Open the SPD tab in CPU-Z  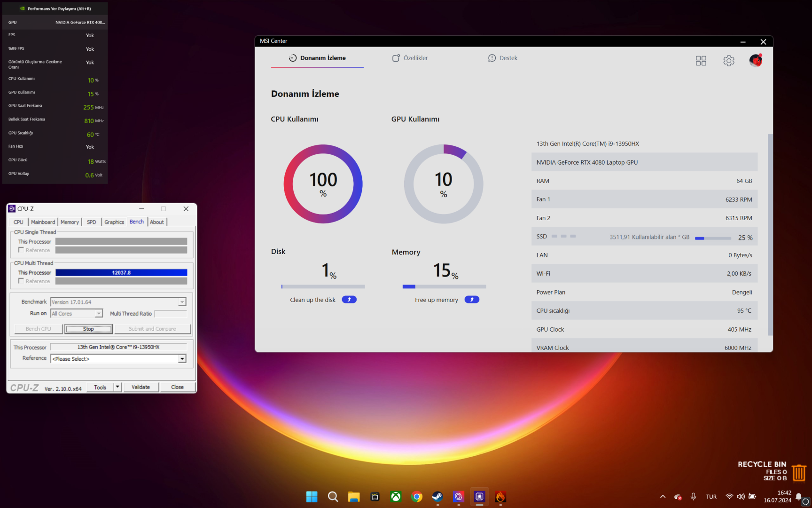(x=92, y=222)
